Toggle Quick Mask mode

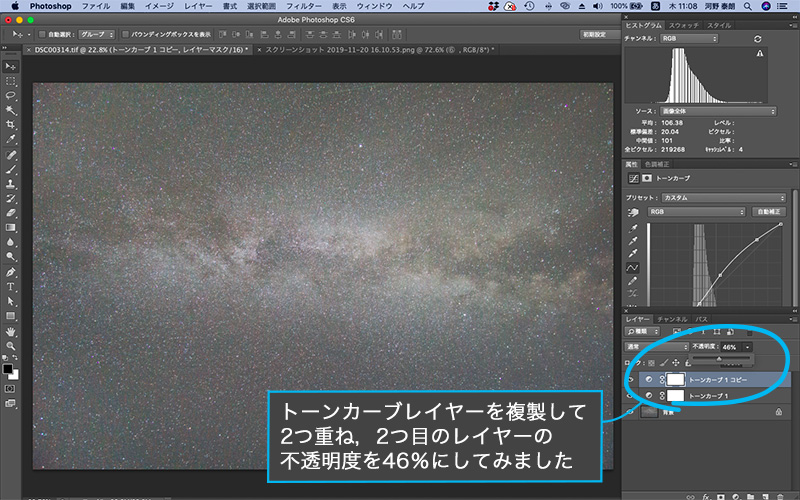[x=10, y=388]
